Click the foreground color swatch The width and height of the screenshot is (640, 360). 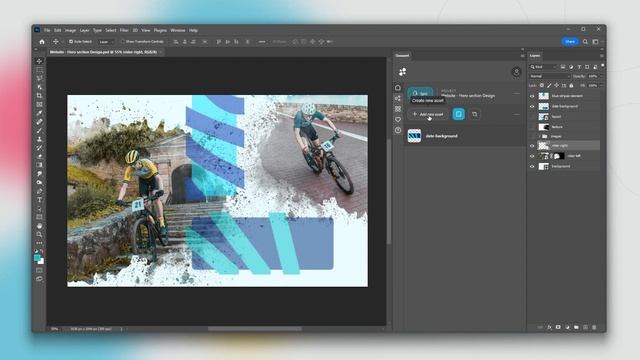coord(37,258)
